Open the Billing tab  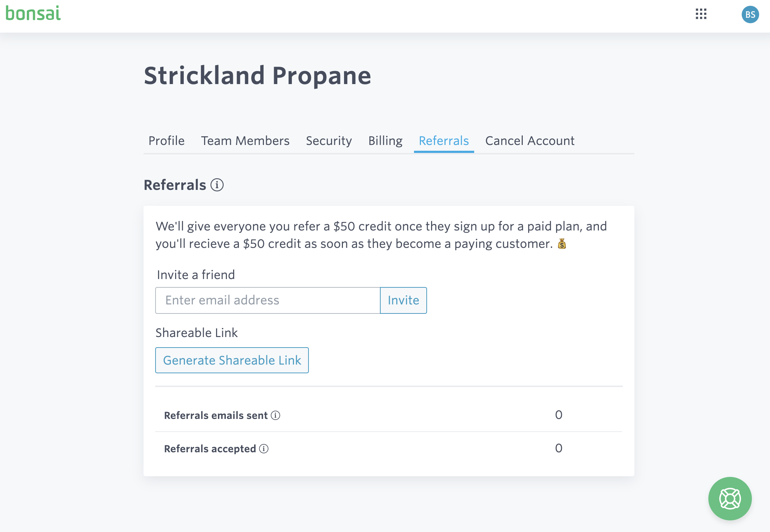click(x=385, y=141)
